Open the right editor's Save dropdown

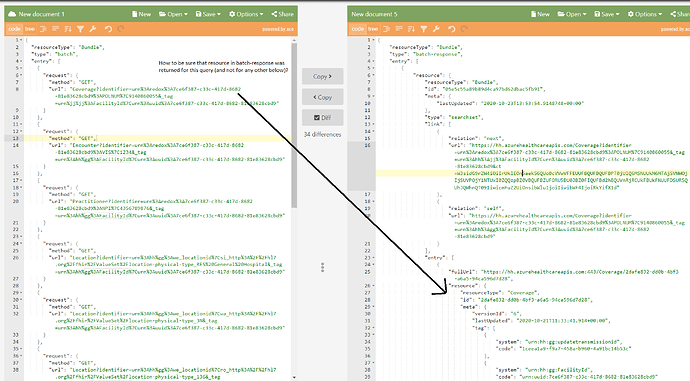pyautogui.click(x=607, y=14)
